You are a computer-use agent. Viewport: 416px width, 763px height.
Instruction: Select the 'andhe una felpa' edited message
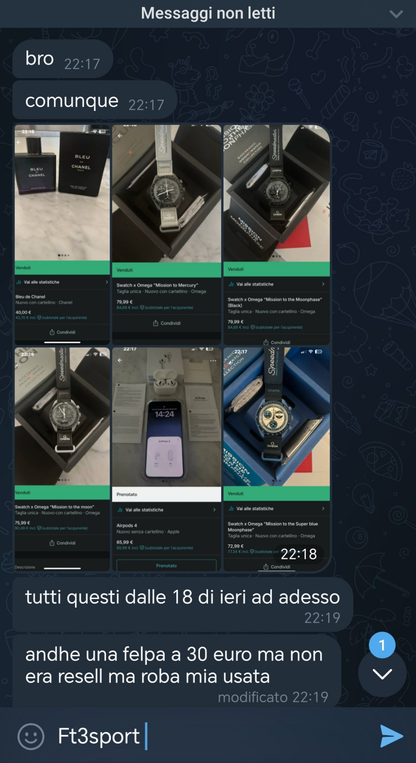(x=177, y=671)
